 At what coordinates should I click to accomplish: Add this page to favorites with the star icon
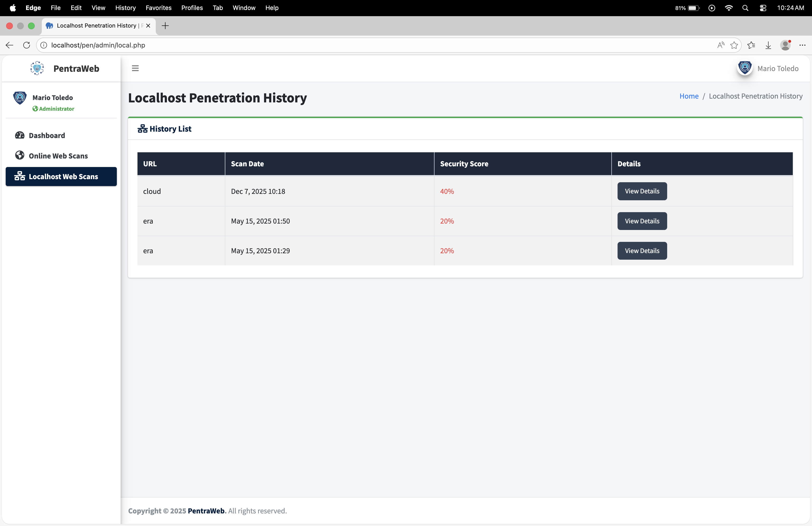click(x=734, y=45)
